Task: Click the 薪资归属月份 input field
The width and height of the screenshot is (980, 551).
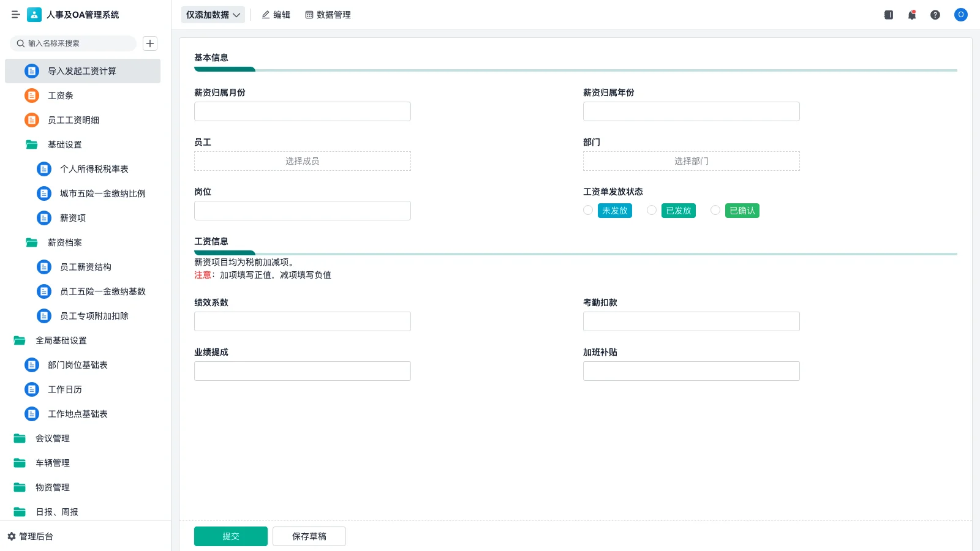Action: tap(303, 111)
